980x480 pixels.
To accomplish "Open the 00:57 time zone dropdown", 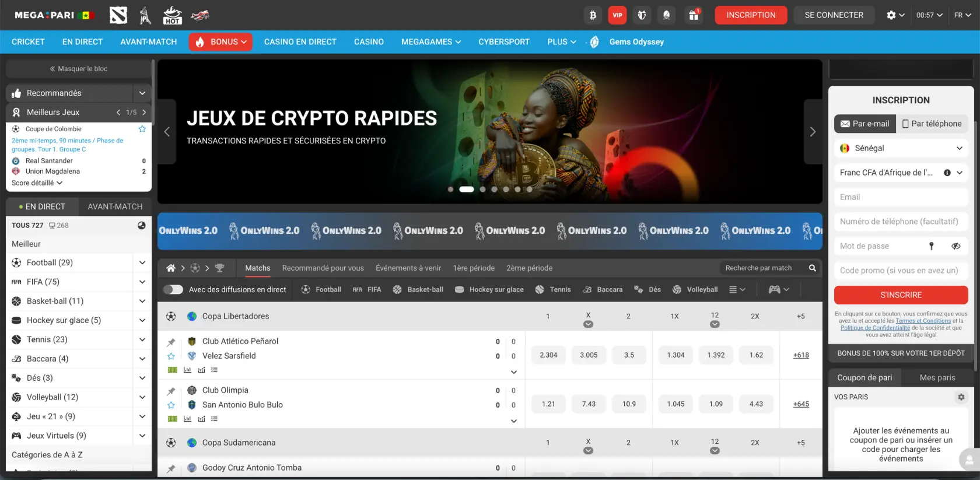I will (x=929, y=15).
